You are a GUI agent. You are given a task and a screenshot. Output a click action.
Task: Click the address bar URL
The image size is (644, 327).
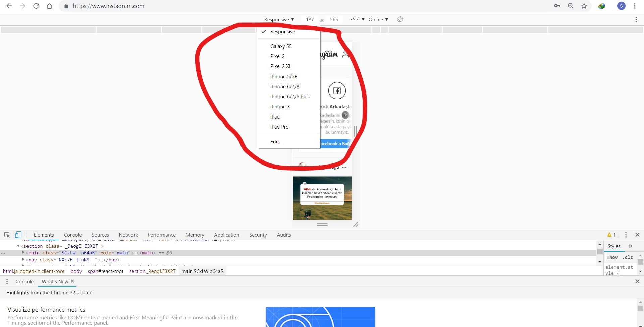[109, 6]
